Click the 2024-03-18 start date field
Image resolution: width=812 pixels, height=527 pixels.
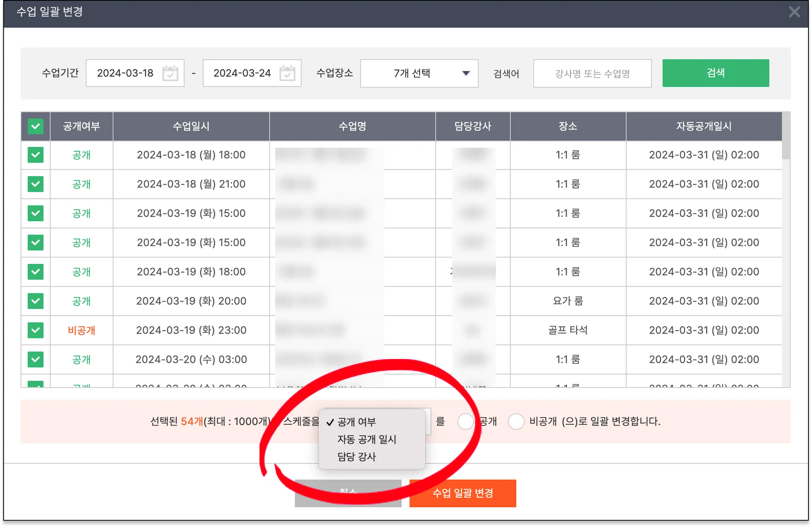pyautogui.click(x=125, y=73)
